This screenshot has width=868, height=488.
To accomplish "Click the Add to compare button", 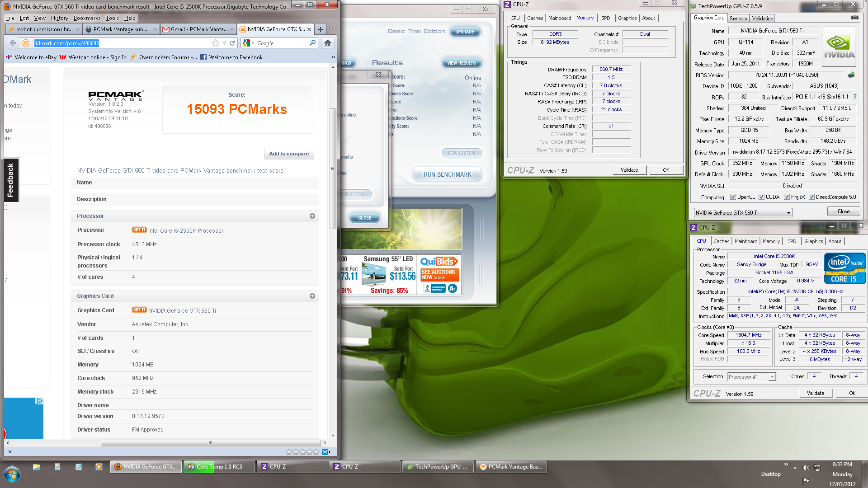I will coord(289,154).
